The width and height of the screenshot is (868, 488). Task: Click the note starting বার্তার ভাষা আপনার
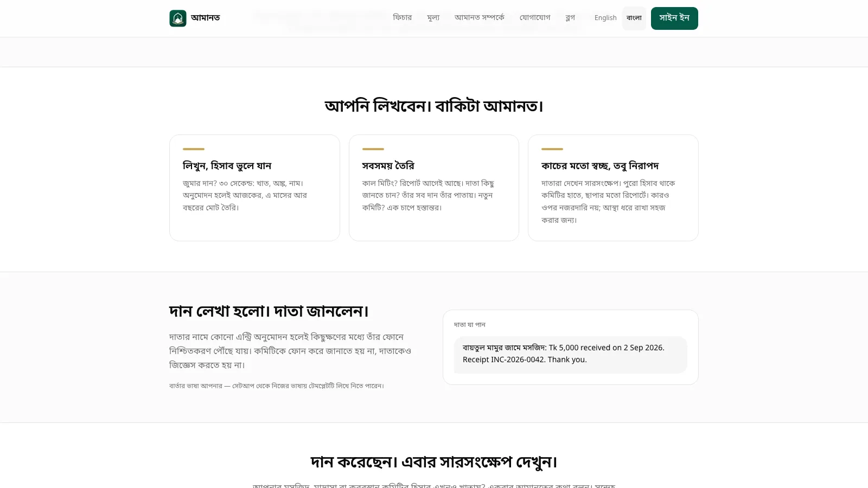tap(277, 386)
